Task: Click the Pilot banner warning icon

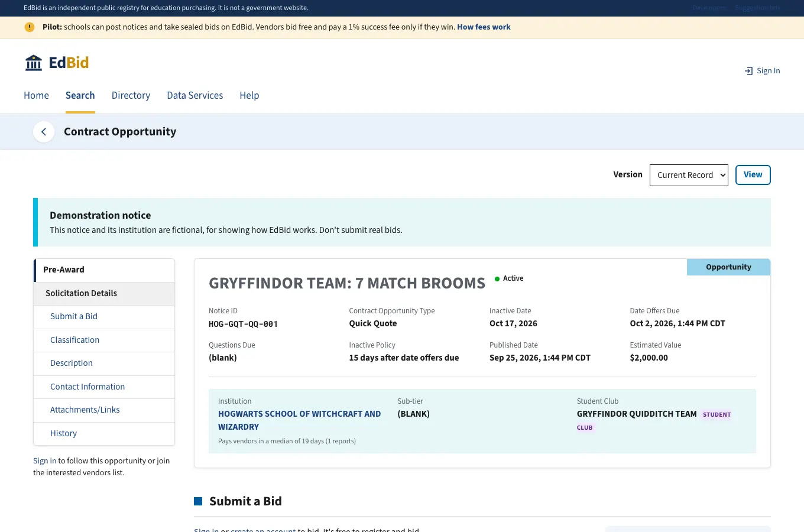Action: [x=30, y=27]
